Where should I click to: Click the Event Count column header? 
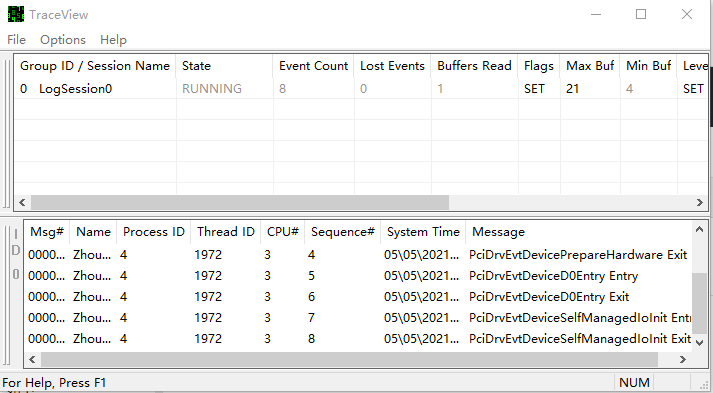314,66
